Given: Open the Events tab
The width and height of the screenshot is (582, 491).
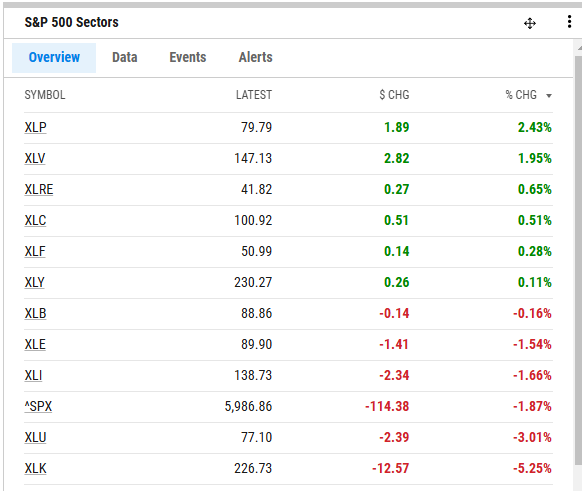Looking at the screenshot, I should tap(187, 58).
